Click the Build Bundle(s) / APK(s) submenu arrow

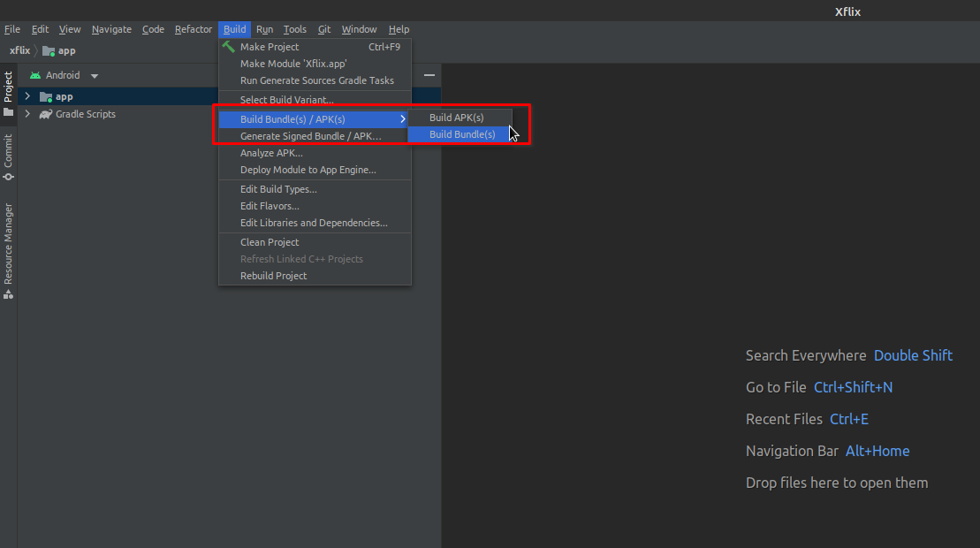click(x=402, y=119)
